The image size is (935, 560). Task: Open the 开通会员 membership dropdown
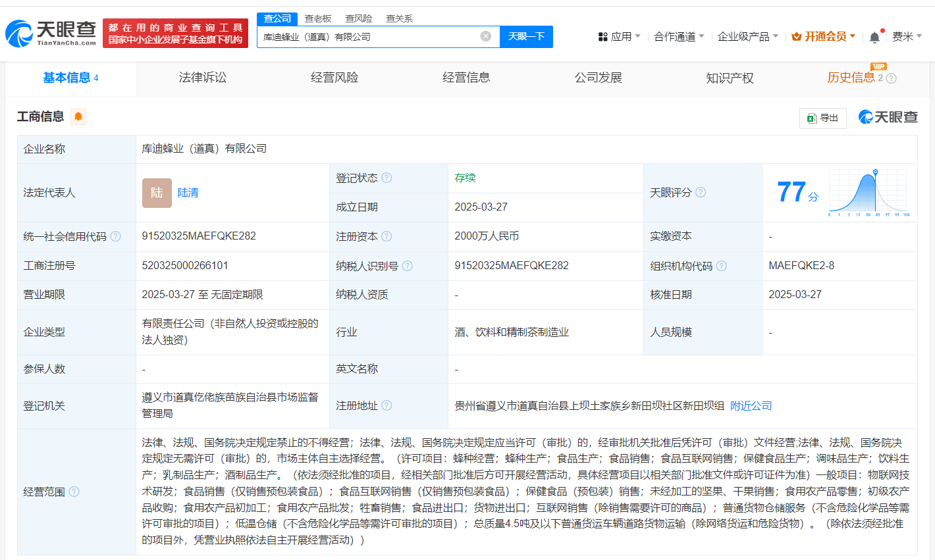click(x=823, y=37)
